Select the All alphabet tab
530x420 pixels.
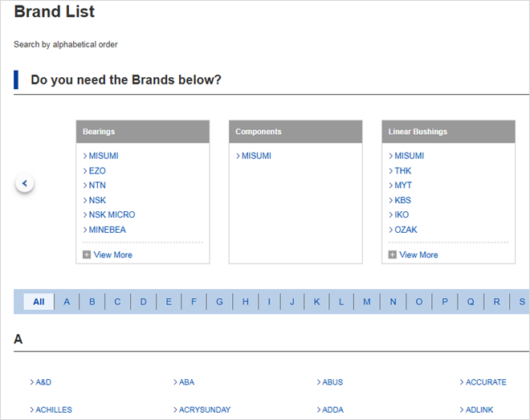pos(39,302)
